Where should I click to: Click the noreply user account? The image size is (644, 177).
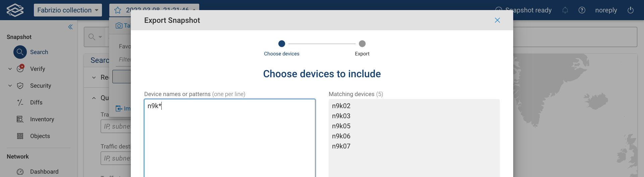(606, 10)
